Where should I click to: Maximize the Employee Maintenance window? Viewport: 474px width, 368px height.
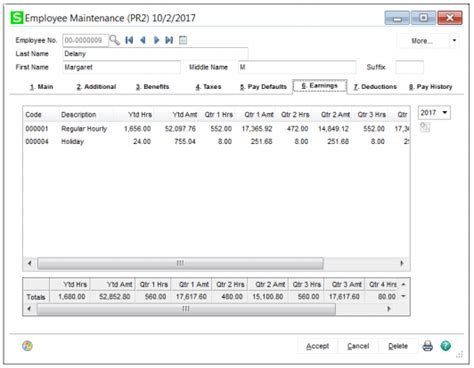(x=423, y=18)
